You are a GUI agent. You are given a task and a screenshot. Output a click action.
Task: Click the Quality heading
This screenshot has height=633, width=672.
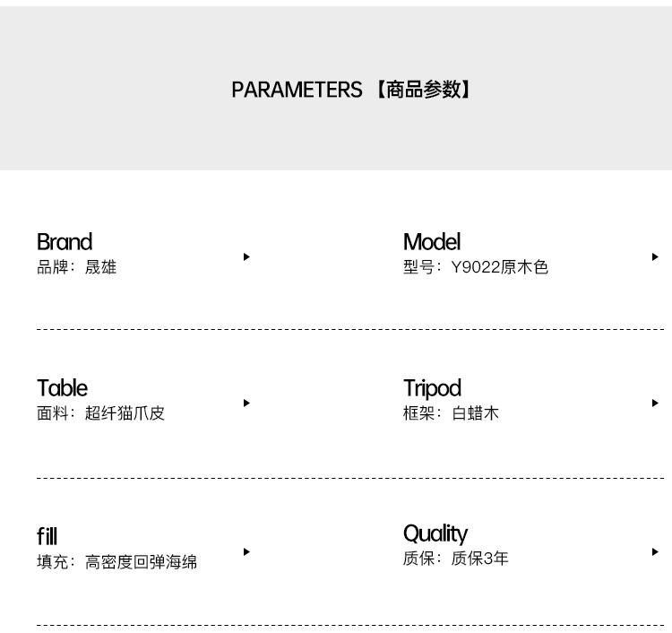click(x=435, y=534)
